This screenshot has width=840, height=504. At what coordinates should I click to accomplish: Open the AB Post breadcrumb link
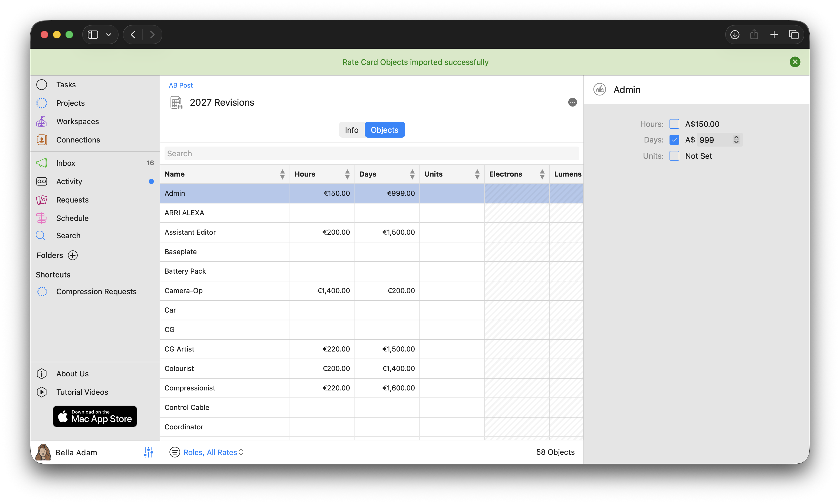[181, 85]
